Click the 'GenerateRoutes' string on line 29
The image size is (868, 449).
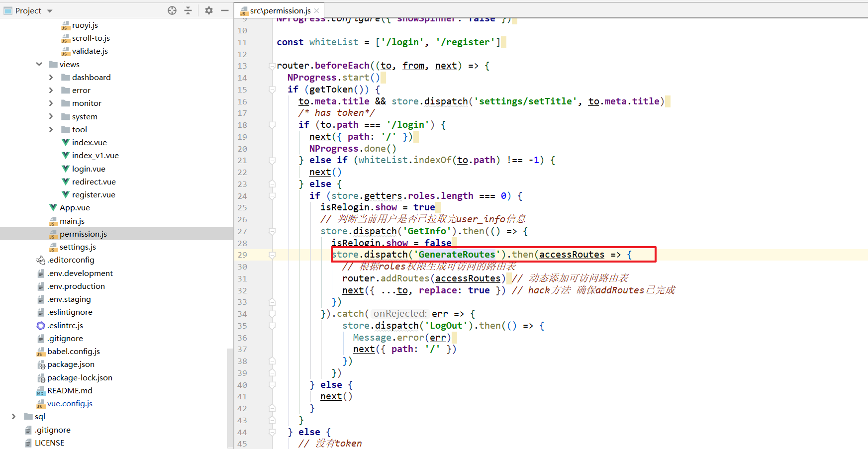457,255
